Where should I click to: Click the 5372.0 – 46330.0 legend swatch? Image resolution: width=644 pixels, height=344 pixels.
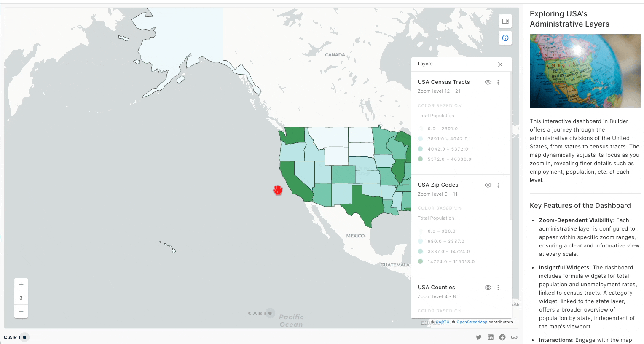[x=420, y=159]
